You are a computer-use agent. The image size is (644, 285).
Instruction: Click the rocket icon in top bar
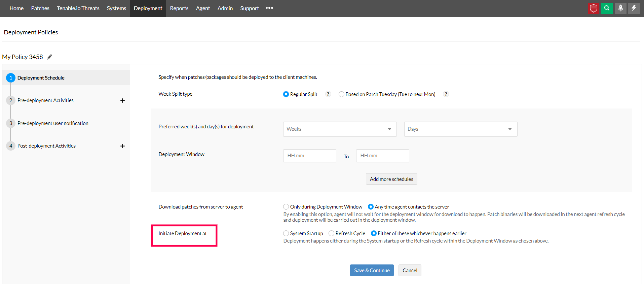pos(620,8)
